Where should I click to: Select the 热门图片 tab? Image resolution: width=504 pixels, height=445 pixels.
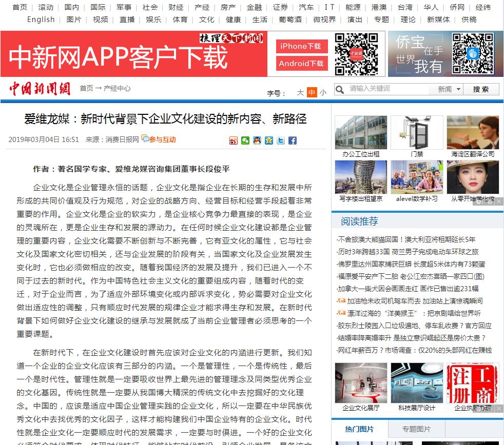coord(359,429)
